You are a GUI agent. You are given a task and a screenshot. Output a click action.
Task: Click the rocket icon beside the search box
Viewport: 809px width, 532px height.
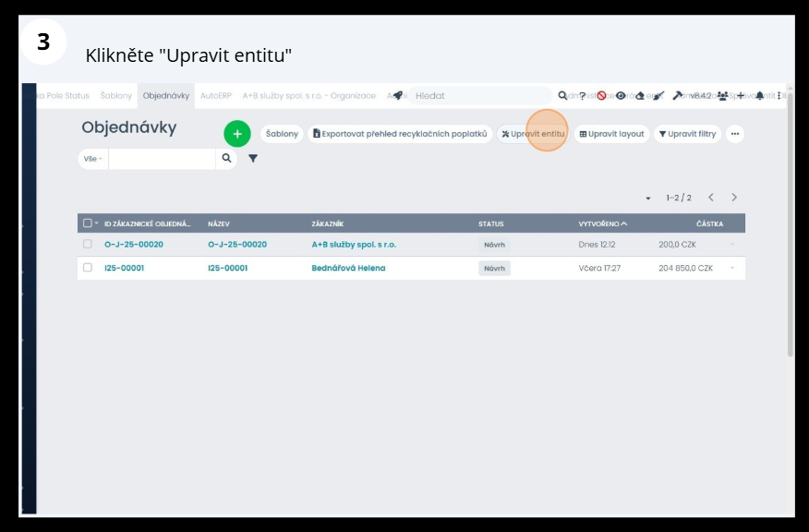398,95
